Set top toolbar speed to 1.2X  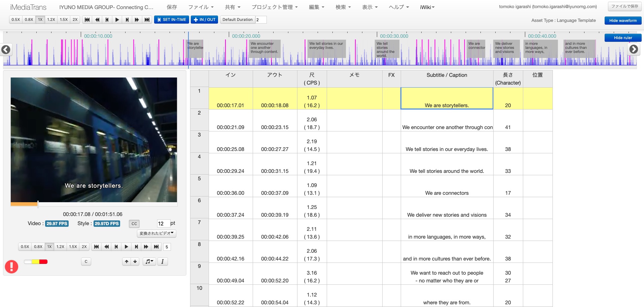tap(51, 20)
